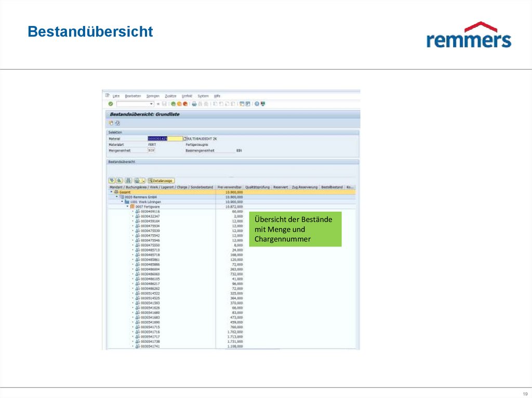Click the Print icon in the top toolbar
Image resolution: width=532 pixels, height=398 pixels.
(x=194, y=104)
